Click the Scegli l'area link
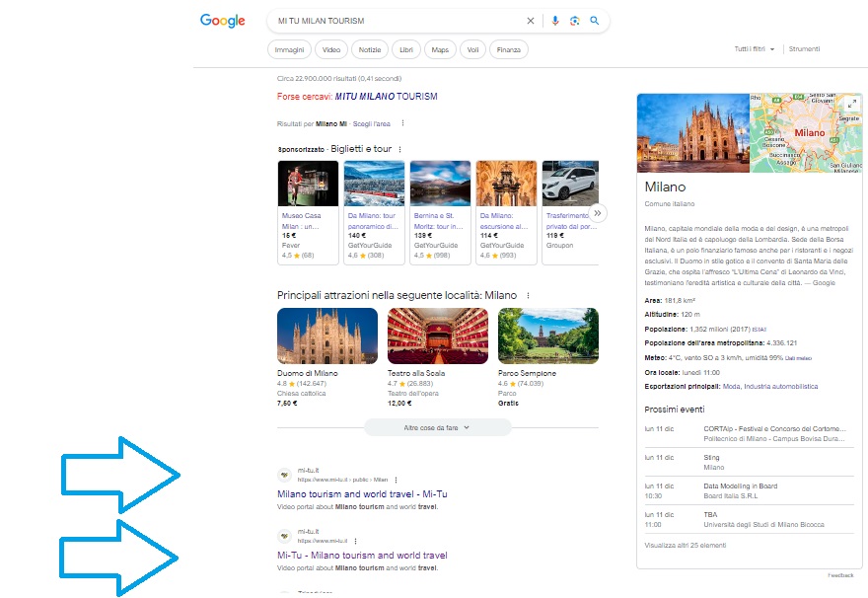The height and width of the screenshot is (598, 868). (x=372, y=124)
